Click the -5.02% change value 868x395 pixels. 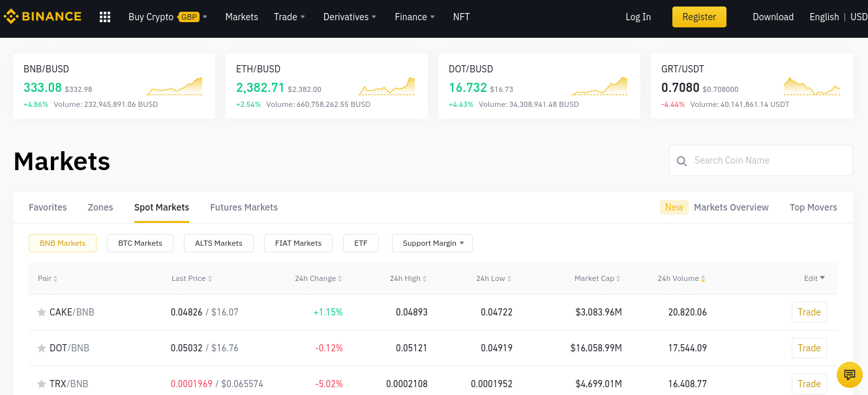click(x=329, y=384)
